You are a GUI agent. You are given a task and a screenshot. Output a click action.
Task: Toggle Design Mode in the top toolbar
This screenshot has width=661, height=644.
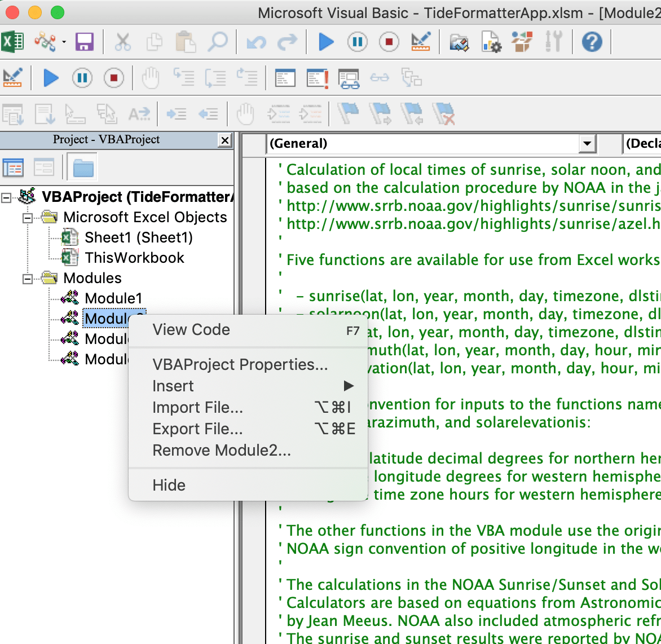[x=421, y=42]
